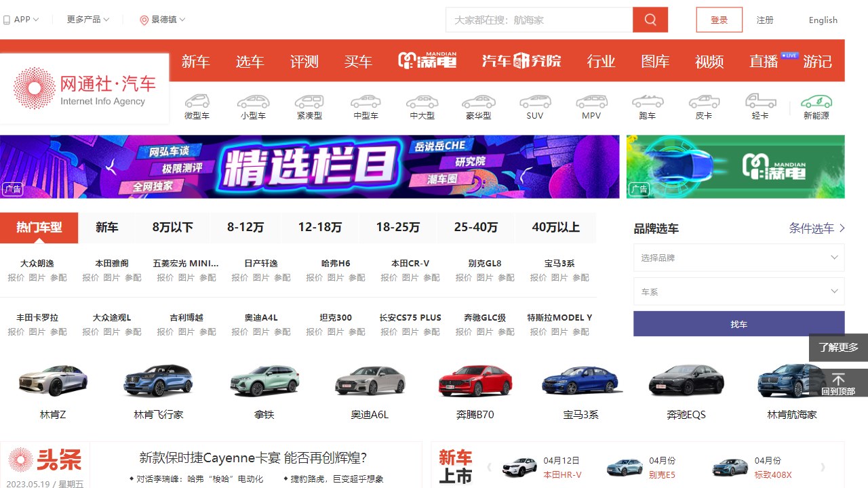Open the 新款保时捷Cayenne卡宴 headline
Screen dimensions: 868x488
click(253, 457)
